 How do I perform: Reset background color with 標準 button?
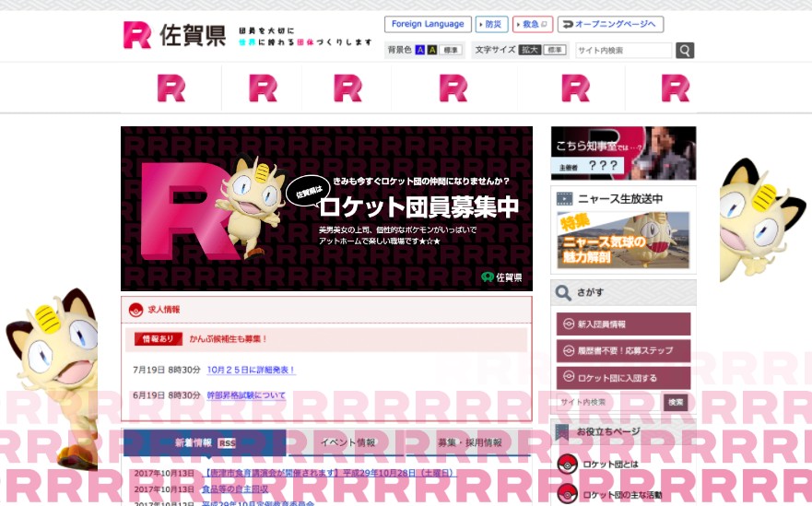tap(451, 50)
